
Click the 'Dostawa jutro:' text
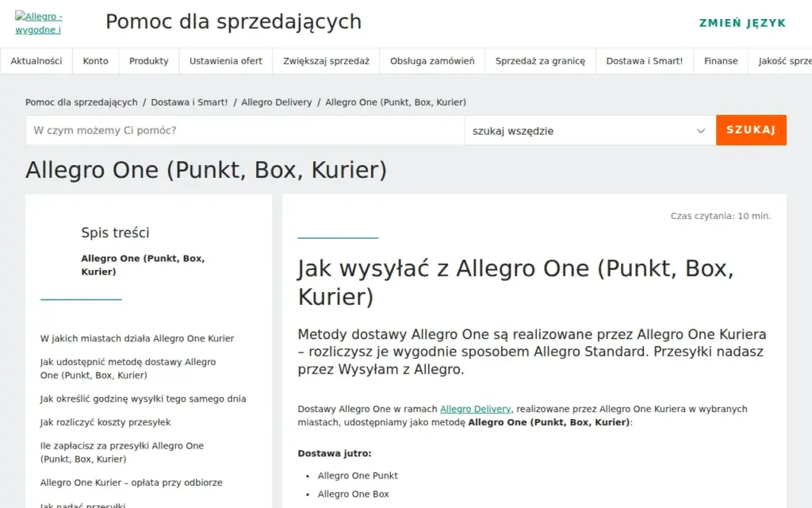tap(335, 453)
